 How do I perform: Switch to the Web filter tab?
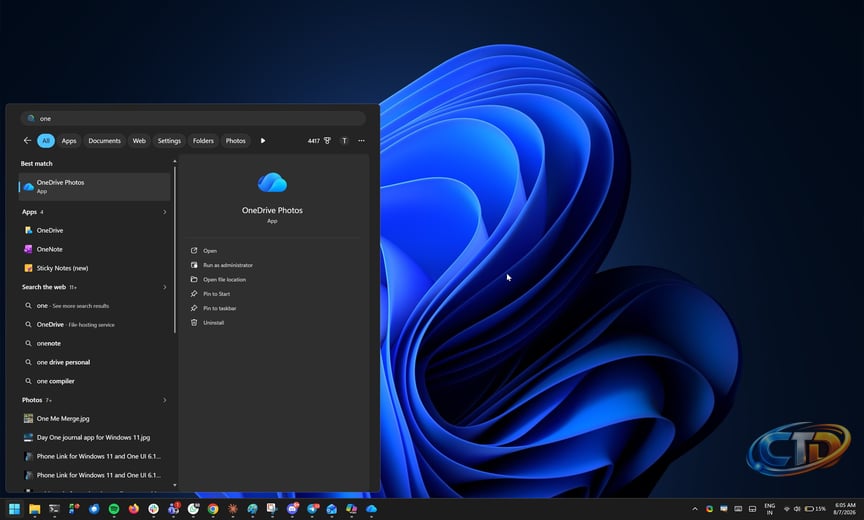click(x=139, y=140)
